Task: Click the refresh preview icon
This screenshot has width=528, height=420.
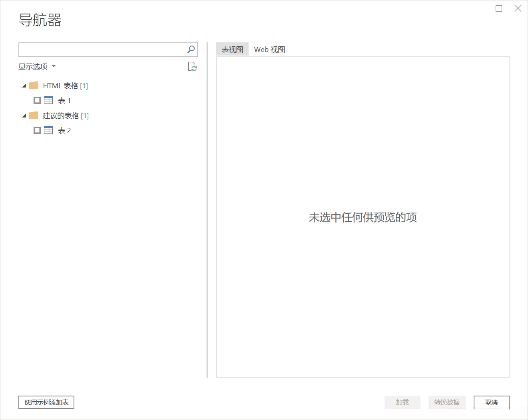Action: coord(192,67)
